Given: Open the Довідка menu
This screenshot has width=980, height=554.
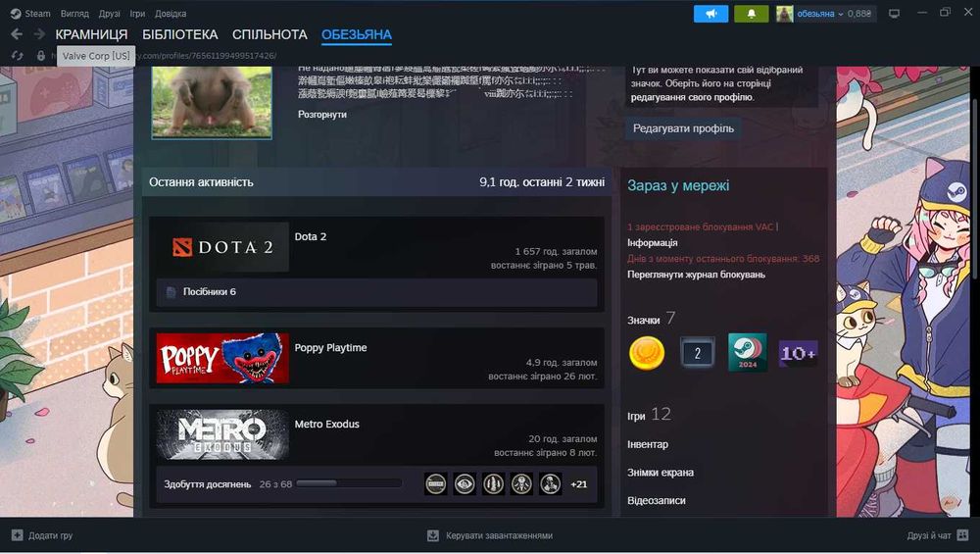Looking at the screenshot, I should pos(171,13).
